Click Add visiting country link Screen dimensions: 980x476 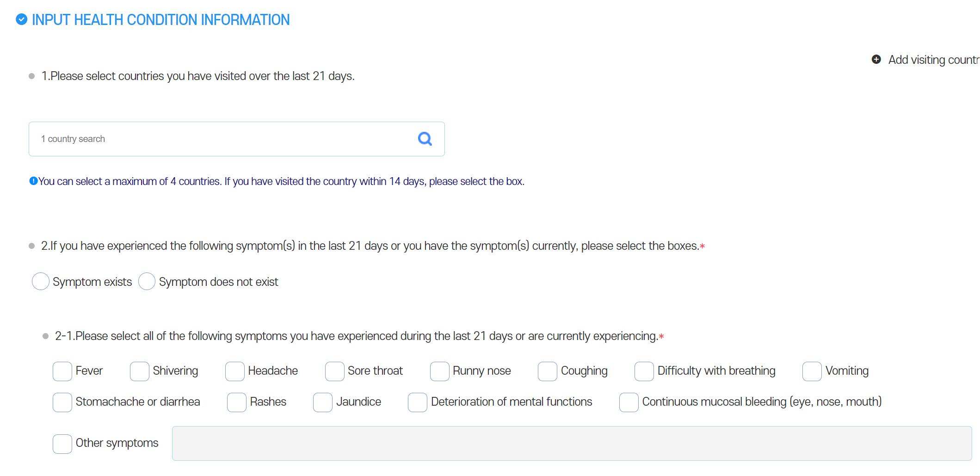click(933, 60)
